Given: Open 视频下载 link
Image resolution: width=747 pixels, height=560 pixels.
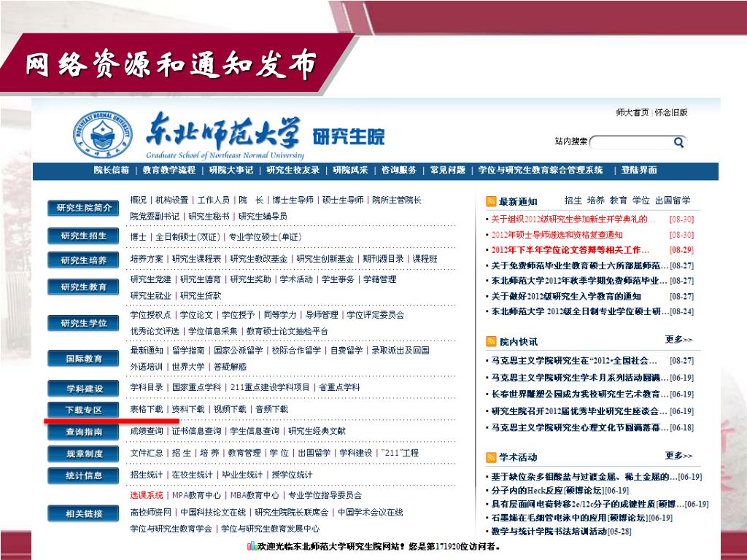Looking at the screenshot, I should pyautogui.click(x=230, y=409).
